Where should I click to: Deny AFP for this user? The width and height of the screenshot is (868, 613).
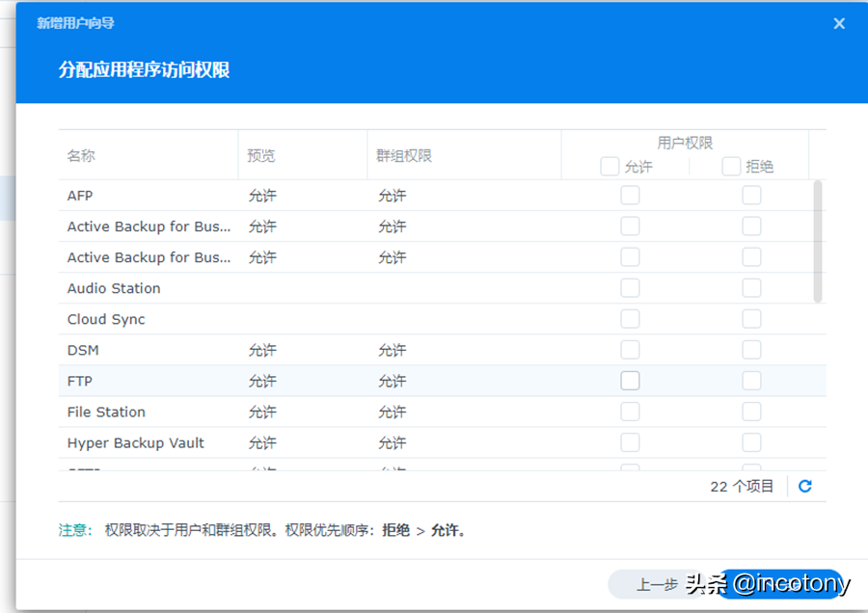pyautogui.click(x=751, y=196)
